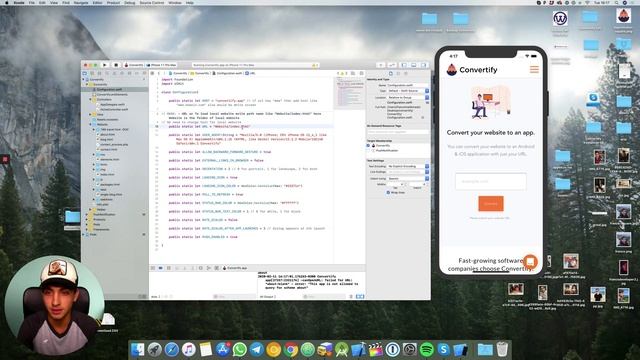The width and height of the screenshot is (640, 360).
Task: Click the On Demand Resource Tags field
Action: click(398, 132)
